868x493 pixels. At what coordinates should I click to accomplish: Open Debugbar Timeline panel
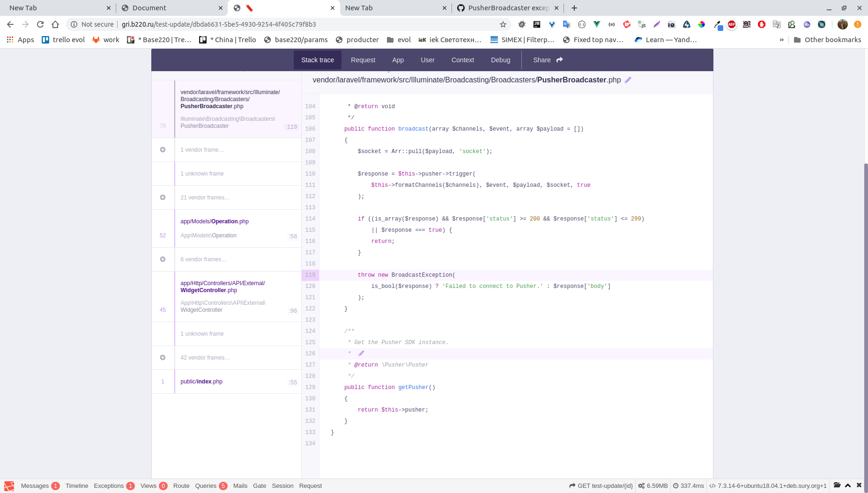click(77, 486)
